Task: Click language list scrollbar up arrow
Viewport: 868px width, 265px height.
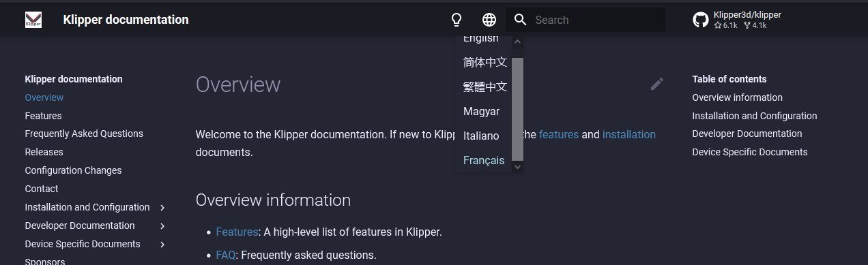Action: (x=517, y=41)
